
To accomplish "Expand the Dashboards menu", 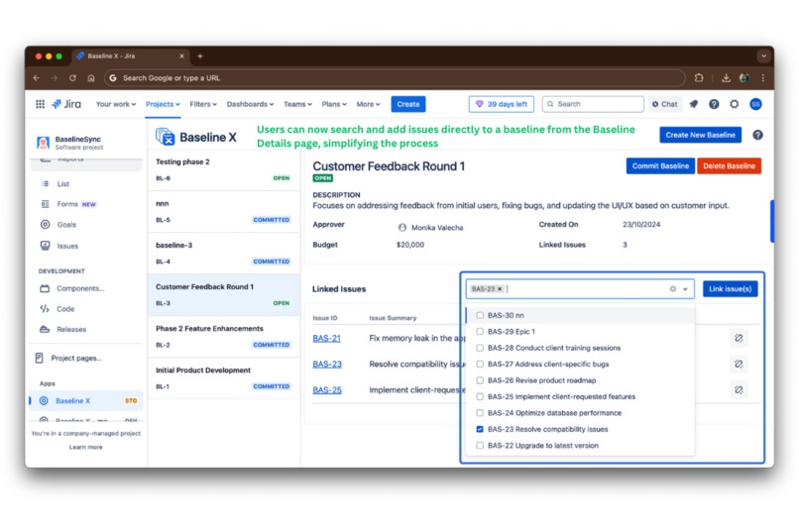I will [250, 104].
